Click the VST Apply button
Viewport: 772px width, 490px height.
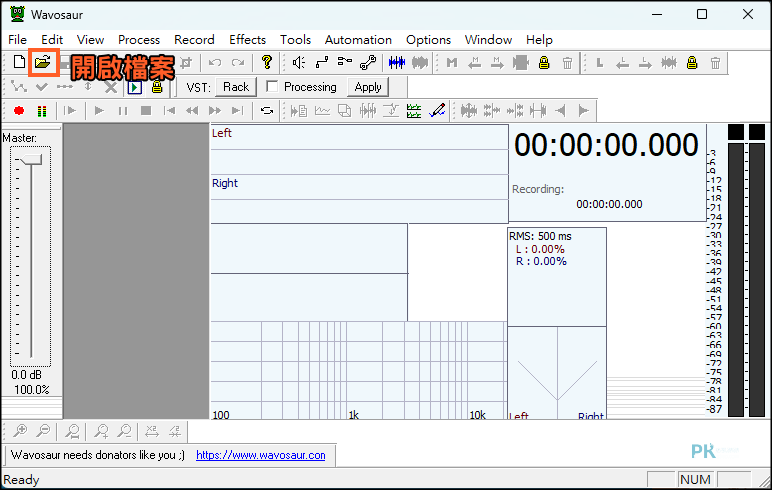point(368,87)
